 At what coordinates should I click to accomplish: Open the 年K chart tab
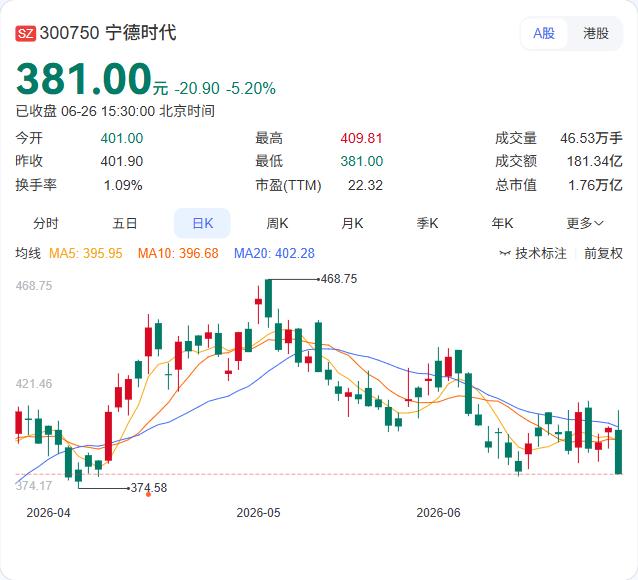(502, 223)
